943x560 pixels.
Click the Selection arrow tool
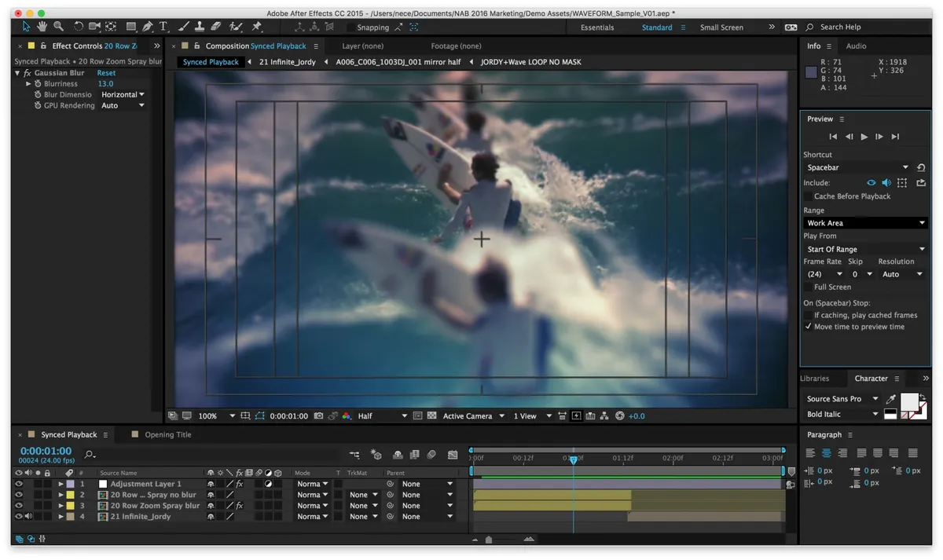click(x=26, y=27)
